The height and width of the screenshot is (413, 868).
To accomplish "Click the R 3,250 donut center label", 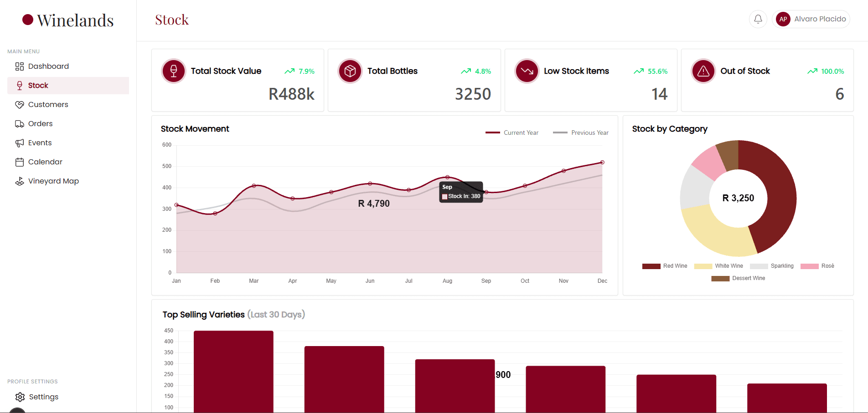I will point(738,198).
